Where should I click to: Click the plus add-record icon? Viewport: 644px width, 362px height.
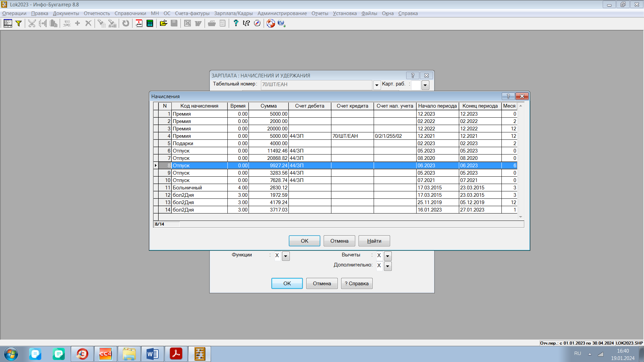[x=77, y=23]
